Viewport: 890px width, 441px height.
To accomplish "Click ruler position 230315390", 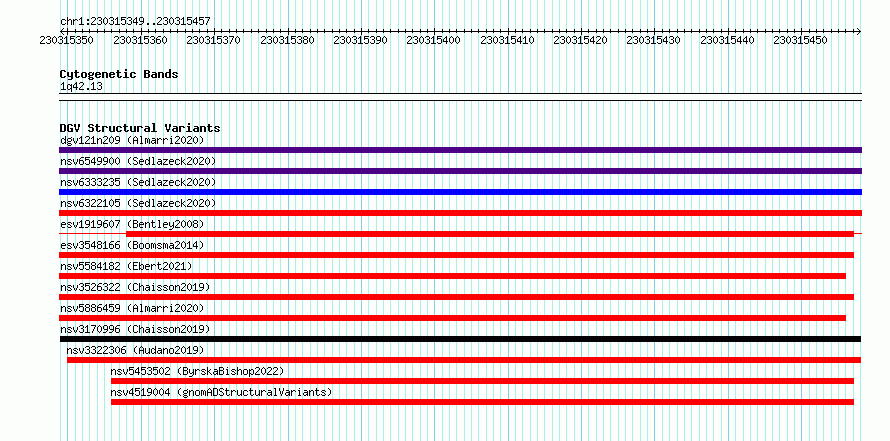I will click(x=360, y=40).
